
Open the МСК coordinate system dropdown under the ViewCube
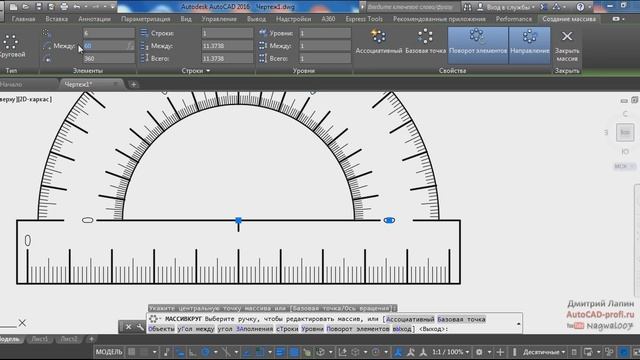tap(624, 166)
